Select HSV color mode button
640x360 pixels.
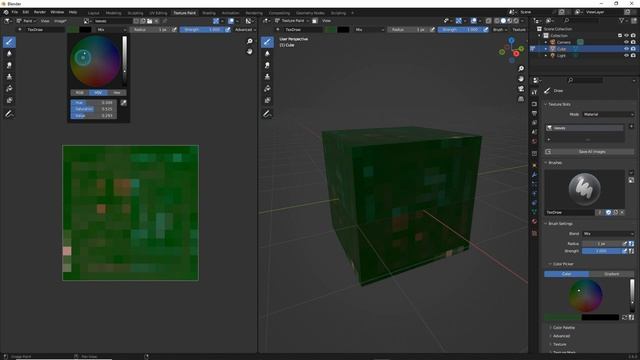click(x=98, y=93)
